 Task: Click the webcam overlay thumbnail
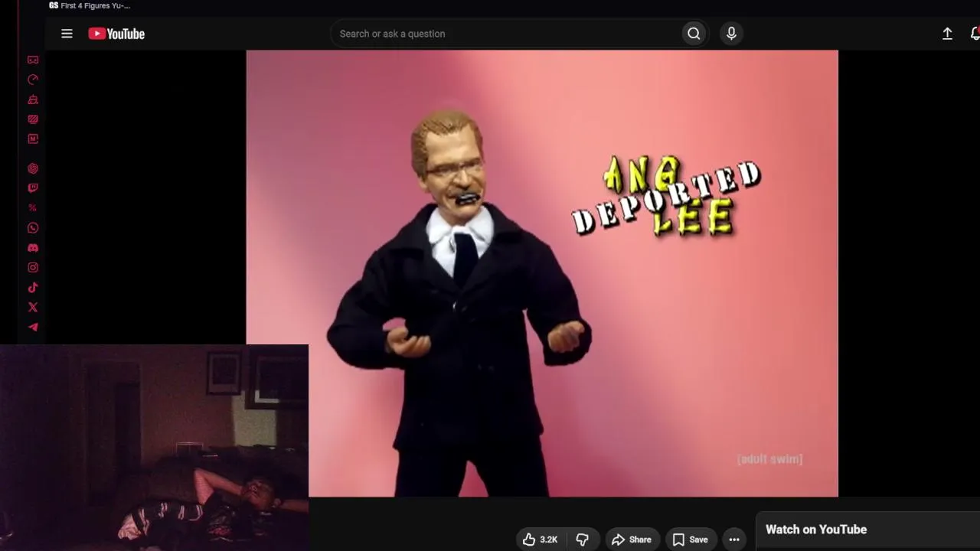click(x=154, y=448)
